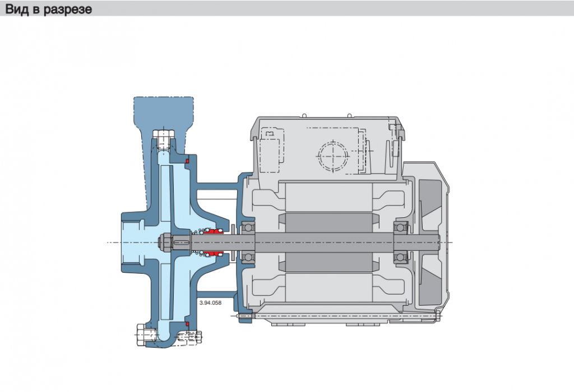The width and height of the screenshot is (574, 392).
Task: Click the upper stator winding section
Action: 328,197
